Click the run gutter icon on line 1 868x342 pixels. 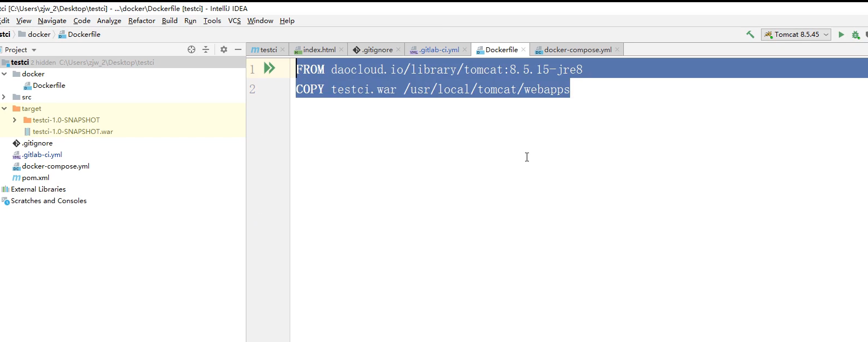click(269, 69)
